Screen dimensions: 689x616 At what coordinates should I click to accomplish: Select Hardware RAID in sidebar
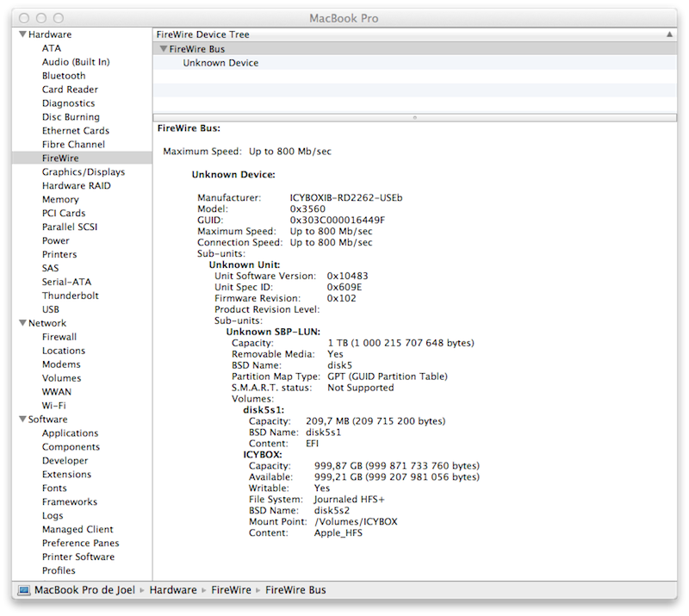77,185
